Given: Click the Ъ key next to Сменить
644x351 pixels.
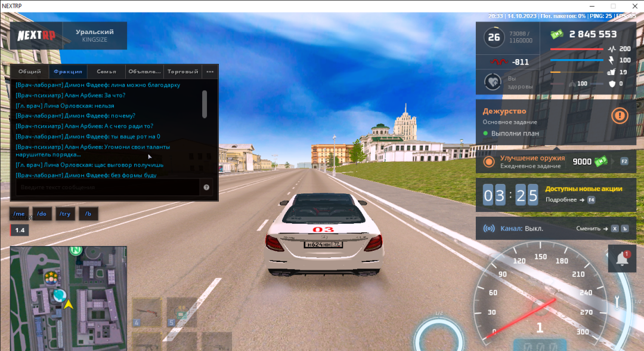Looking at the screenshot, I should (x=625, y=229).
